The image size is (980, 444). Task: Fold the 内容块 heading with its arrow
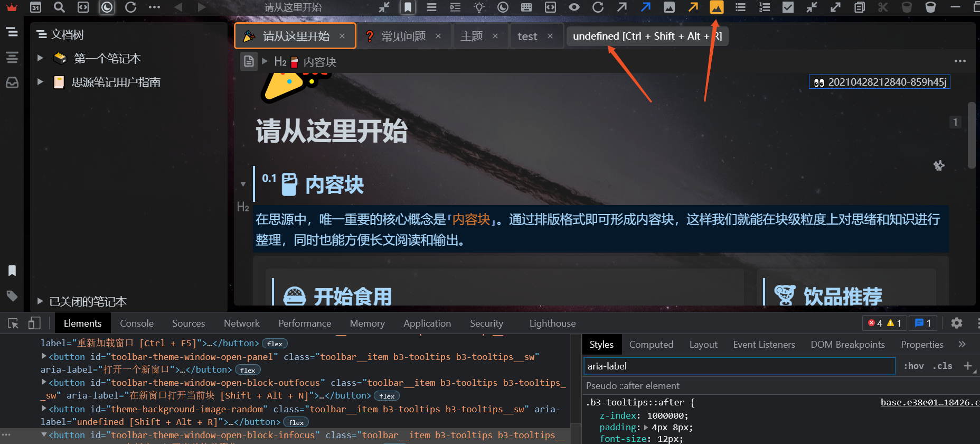[243, 184]
